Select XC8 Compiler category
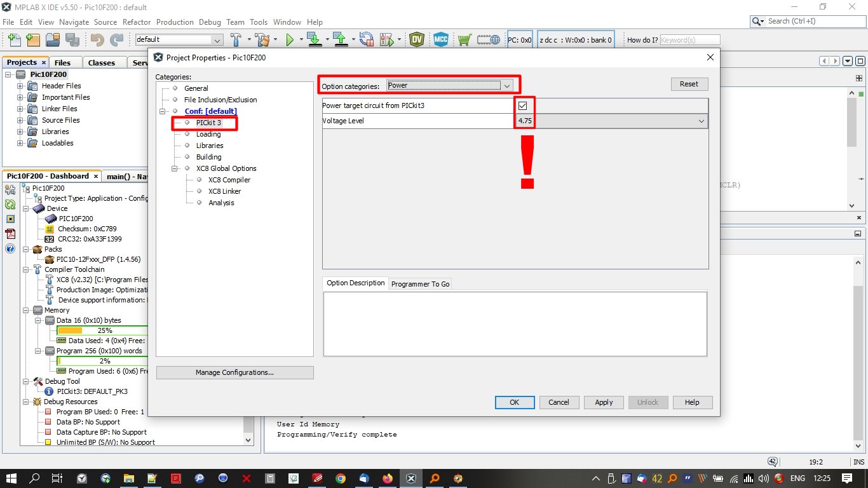Image resolution: width=868 pixels, height=488 pixels. (x=229, y=180)
